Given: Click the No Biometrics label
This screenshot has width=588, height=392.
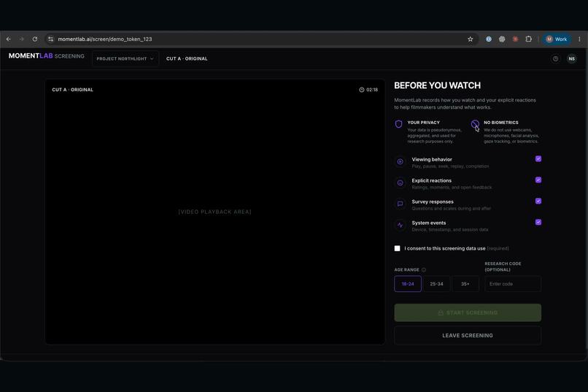Looking at the screenshot, I should point(501,123).
